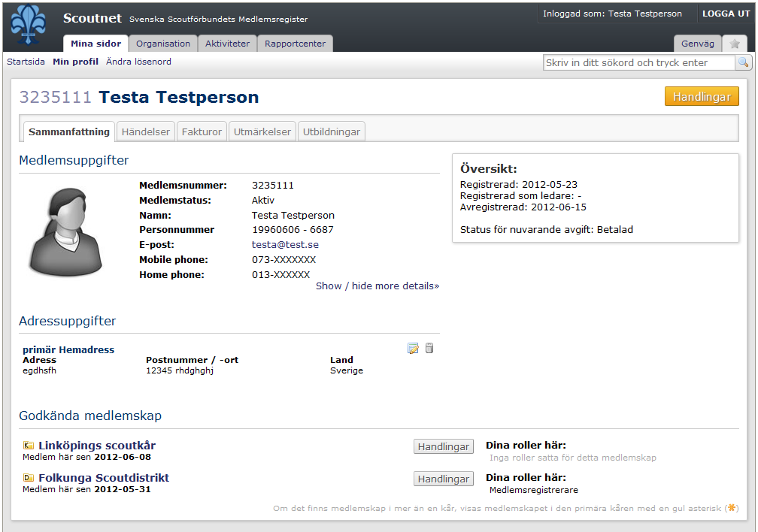
Task: Click Inga roller satta för detta medlemskap
Action: coord(573,458)
